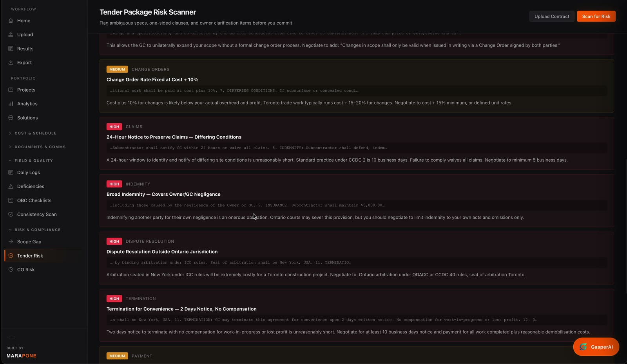Click HIGH badge on Termination card
Viewport: 627px width, 364px height.
click(114, 299)
